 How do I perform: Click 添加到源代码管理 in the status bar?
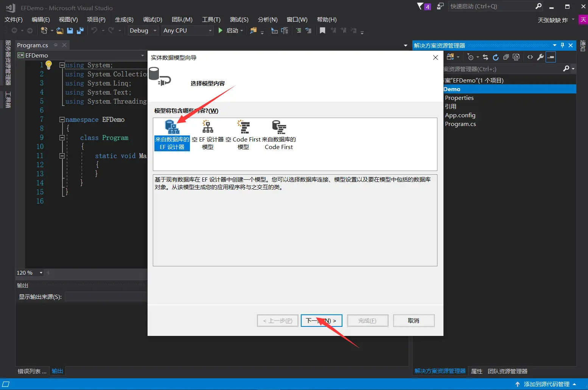546,384
